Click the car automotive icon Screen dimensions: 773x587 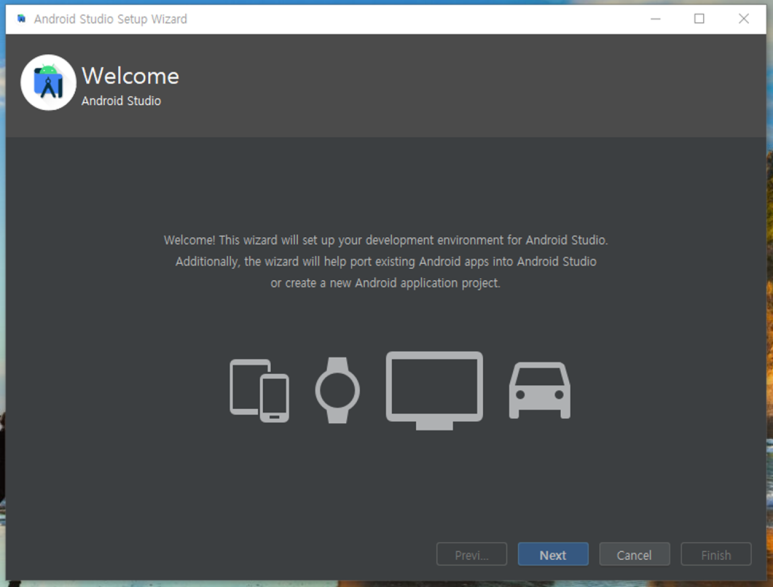[539, 391]
